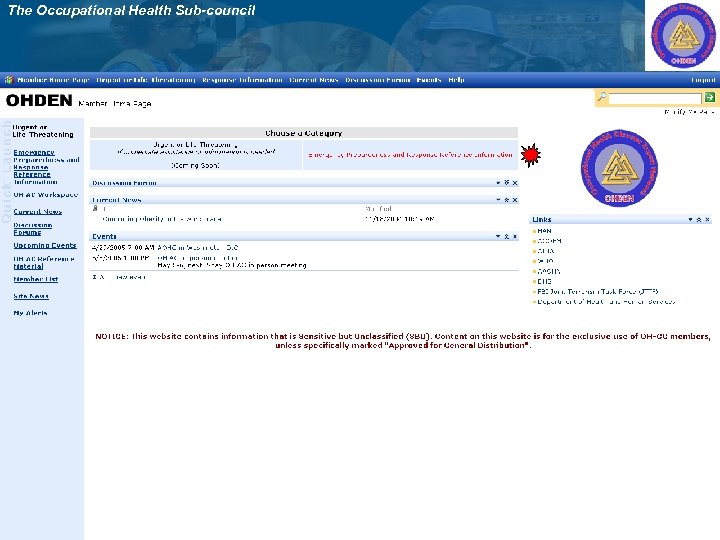The height and width of the screenshot is (540, 720).
Task: Open Upcoming Events in Quick Launch
Action: pos(45,246)
